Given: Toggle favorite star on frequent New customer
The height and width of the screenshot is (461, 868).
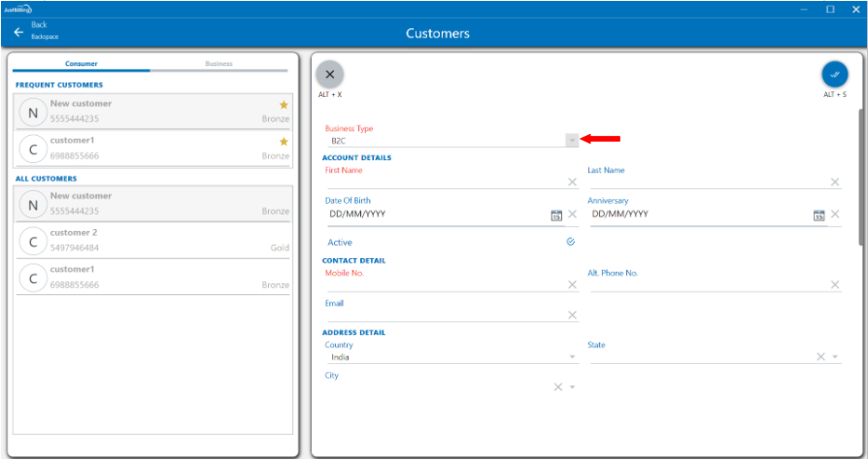Looking at the screenshot, I should (x=284, y=104).
